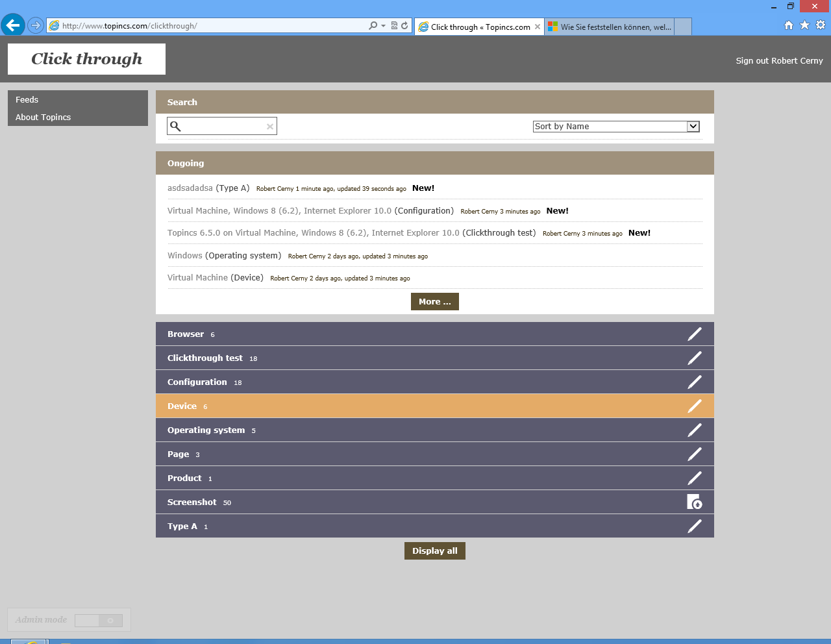Open the browser home icon
The width and height of the screenshot is (831, 644).
pyautogui.click(x=788, y=25)
